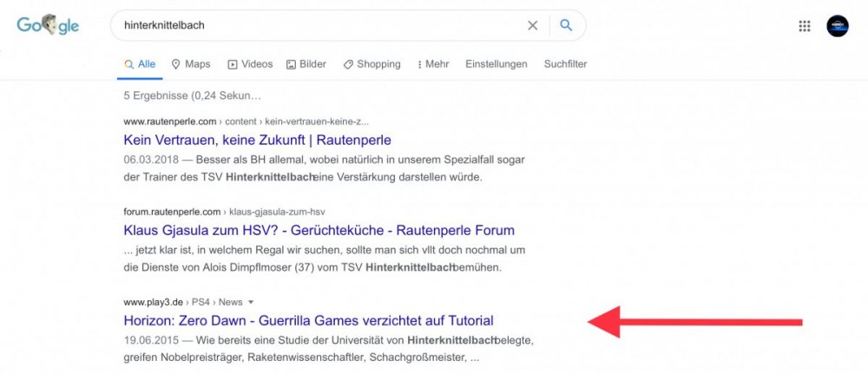The width and height of the screenshot is (868, 374).
Task: Click the 06.03.2018 snippet date
Action: (151, 160)
